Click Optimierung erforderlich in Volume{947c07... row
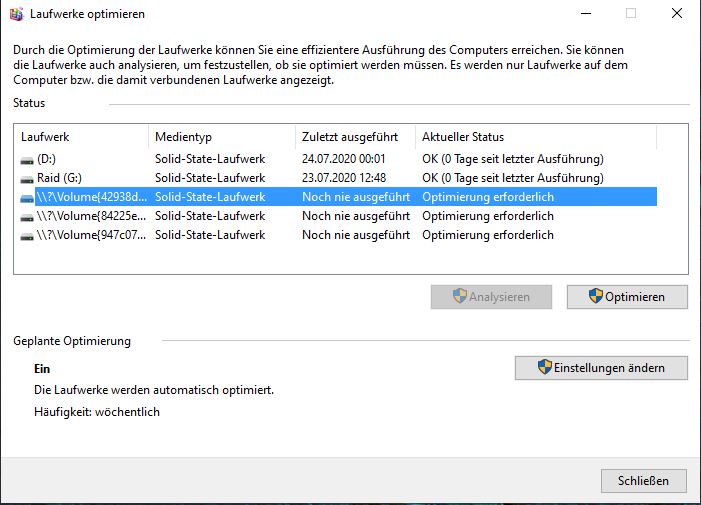The image size is (701, 505). (488, 235)
